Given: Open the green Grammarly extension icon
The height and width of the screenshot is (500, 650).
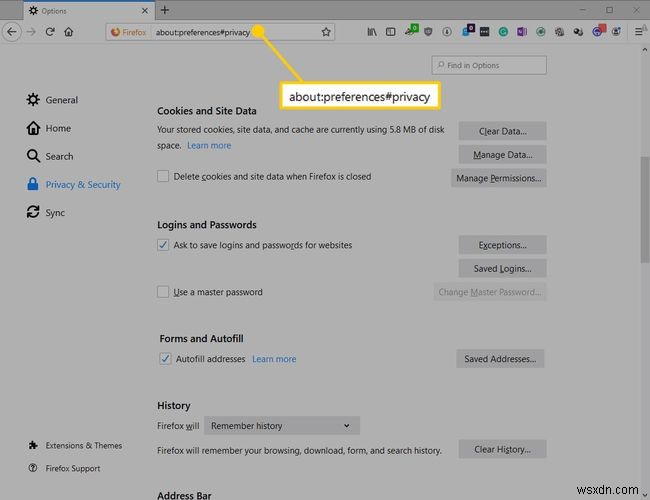Looking at the screenshot, I should click(503, 32).
